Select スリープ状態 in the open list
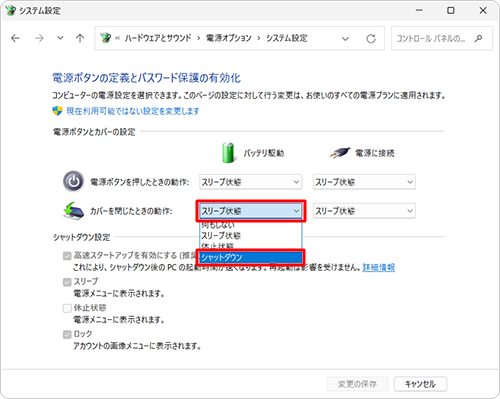The width and height of the screenshot is (500, 399). click(251, 236)
